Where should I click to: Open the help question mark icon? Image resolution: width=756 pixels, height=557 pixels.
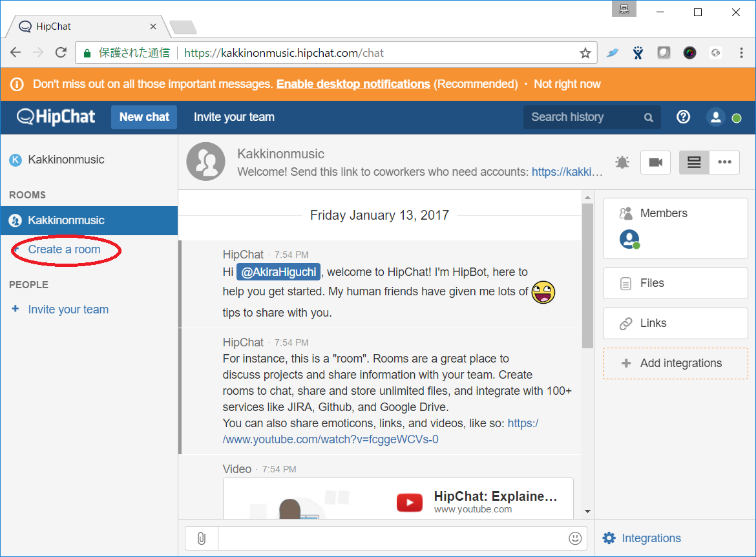click(x=683, y=117)
